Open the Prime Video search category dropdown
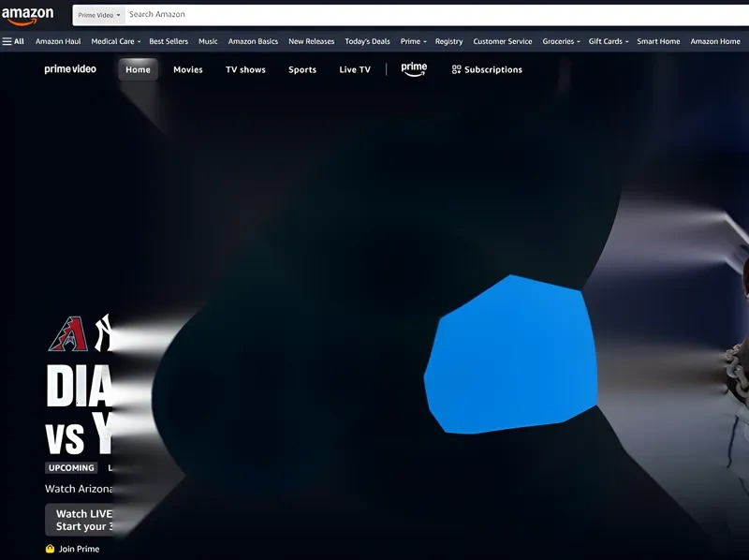This screenshot has height=560, width=749. click(99, 15)
